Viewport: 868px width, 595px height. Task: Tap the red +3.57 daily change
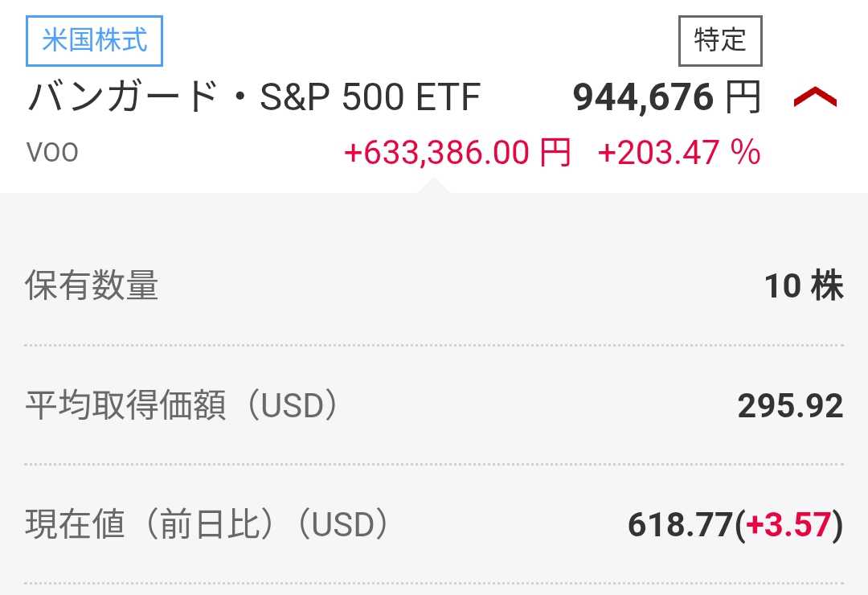pyautogui.click(x=788, y=526)
